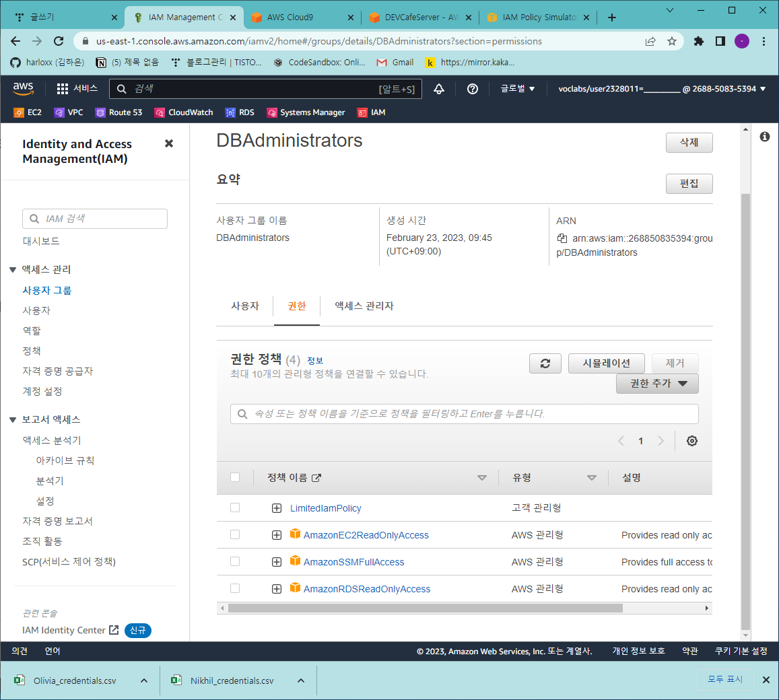The height and width of the screenshot is (700, 779).
Task: Share this page using address bar icon
Action: point(650,41)
